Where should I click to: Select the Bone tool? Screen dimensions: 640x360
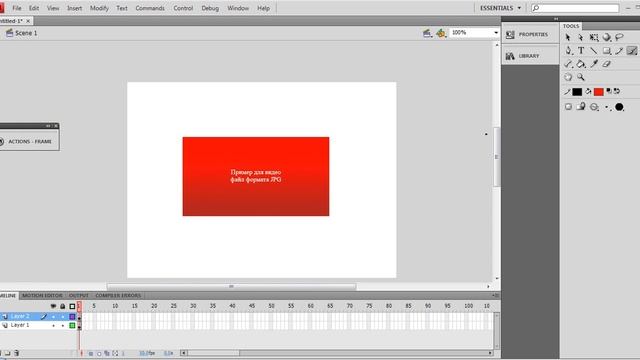568,64
